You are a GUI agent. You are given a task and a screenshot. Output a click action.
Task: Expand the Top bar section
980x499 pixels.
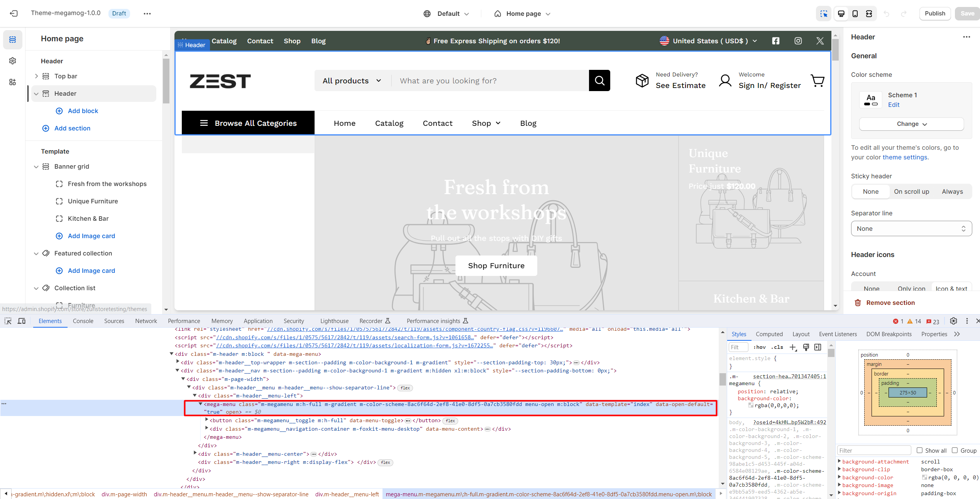pyautogui.click(x=36, y=76)
